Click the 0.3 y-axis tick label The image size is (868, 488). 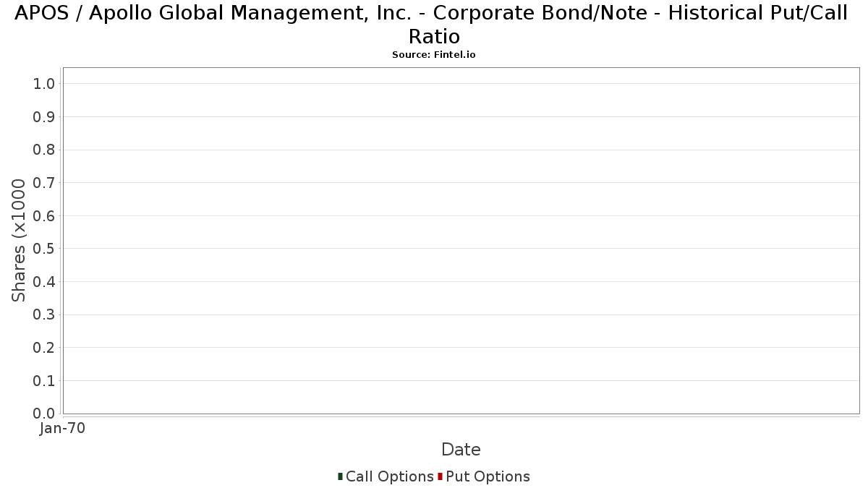[44, 315]
